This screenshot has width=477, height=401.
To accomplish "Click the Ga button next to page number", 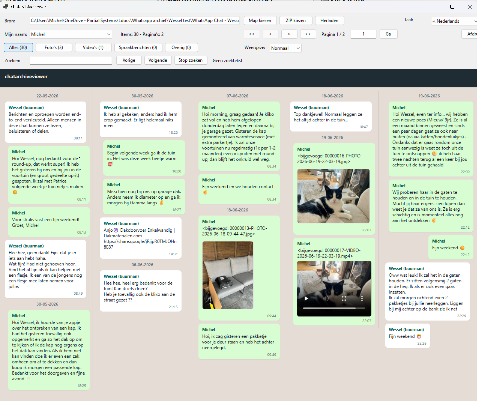I will (x=388, y=34).
